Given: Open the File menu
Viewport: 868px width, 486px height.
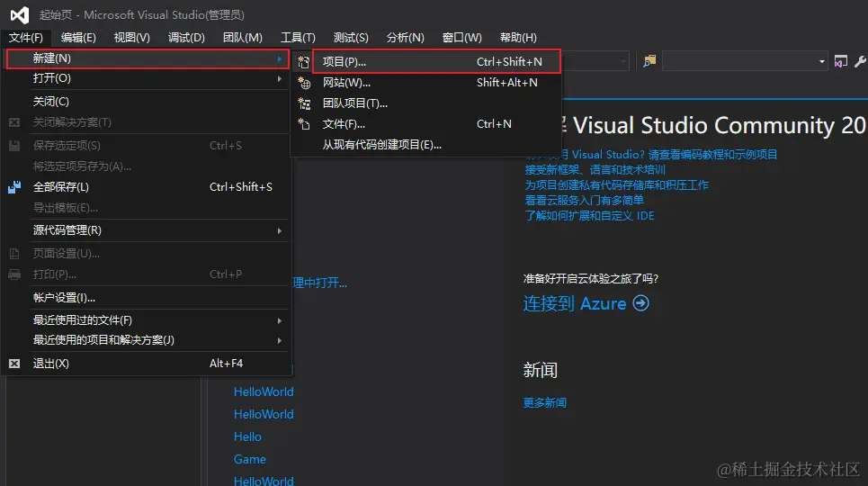Looking at the screenshot, I should pos(25,38).
